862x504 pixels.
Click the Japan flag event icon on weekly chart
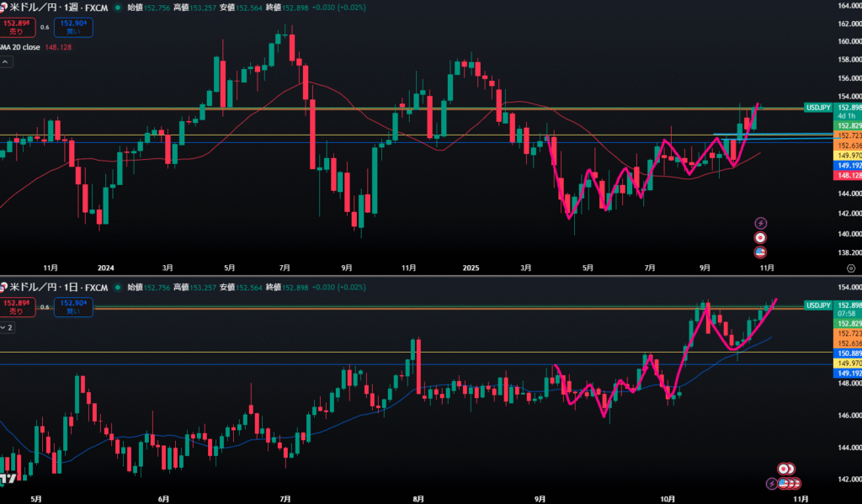pyautogui.click(x=761, y=237)
